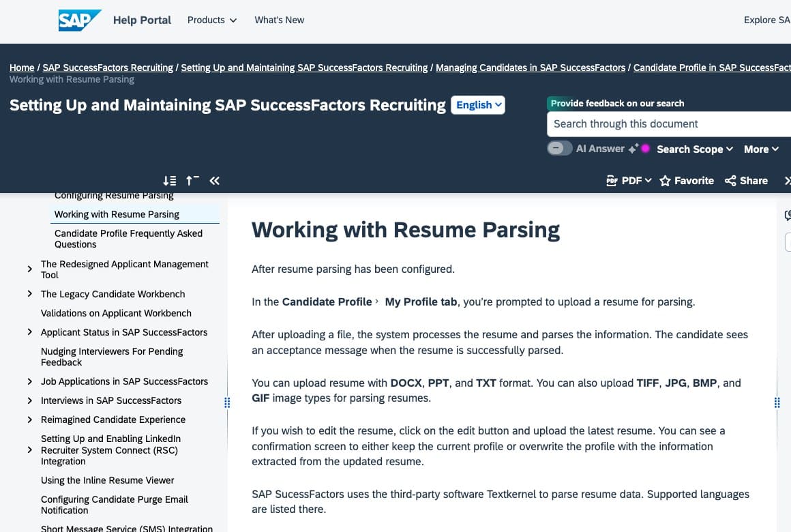Open Short Message Service (SMS) Integration topic
This screenshot has width=791, height=532.
pyautogui.click(x=127, y=528)
